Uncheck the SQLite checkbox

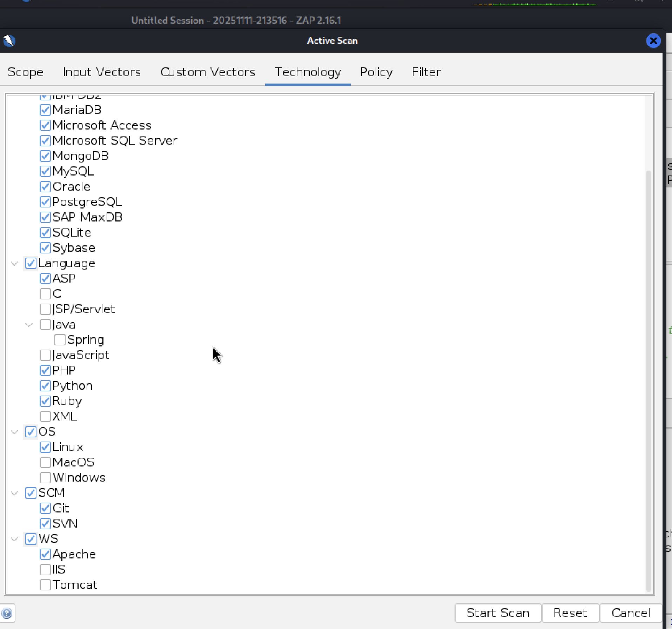tap(45, 233)
